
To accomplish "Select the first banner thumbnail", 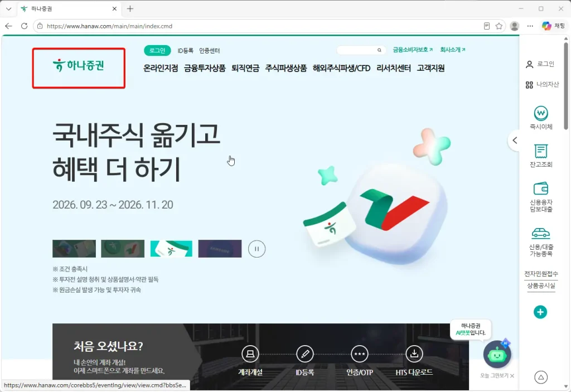I will point(74,249).
